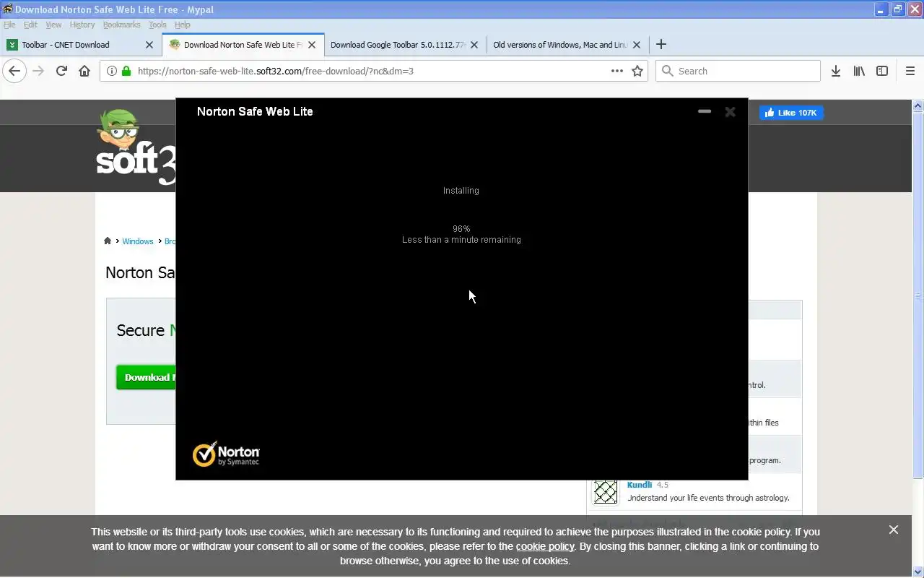This screenshot has height=578, width=924.
Task: Show site information icon in address bar
Action: [112, 71]
